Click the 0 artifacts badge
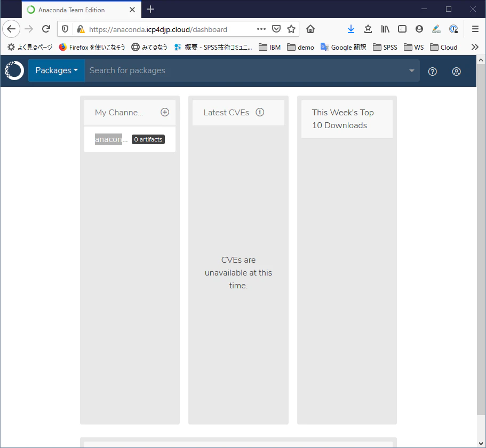The image size is (486, 448). coord(148,139)
